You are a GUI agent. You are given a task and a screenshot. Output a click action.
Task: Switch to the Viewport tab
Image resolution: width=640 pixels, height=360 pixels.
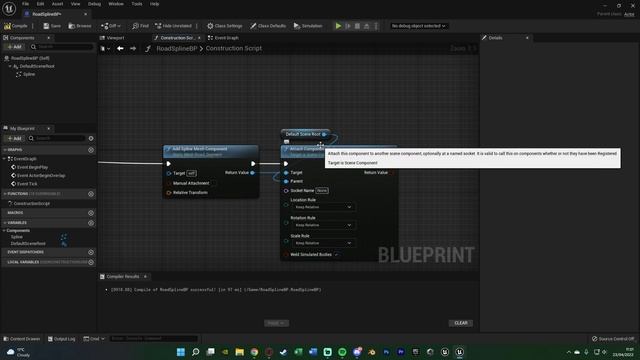coord(112,38)
